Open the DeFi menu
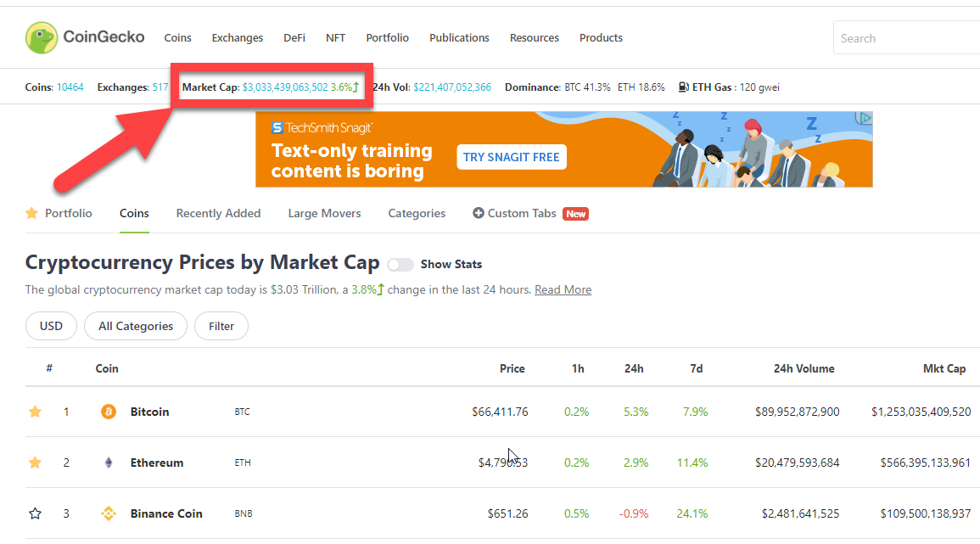 (x=294, y=37)
